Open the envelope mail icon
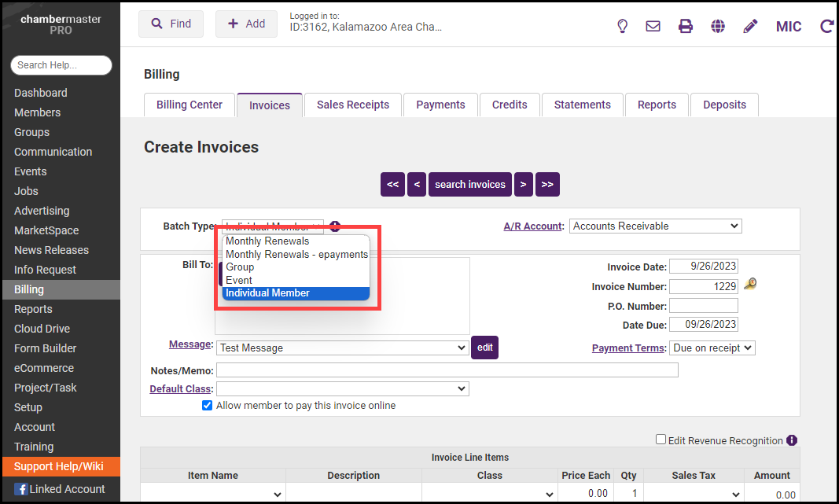The height and width of the screenshot is (504, 839). tap(653, 26)
